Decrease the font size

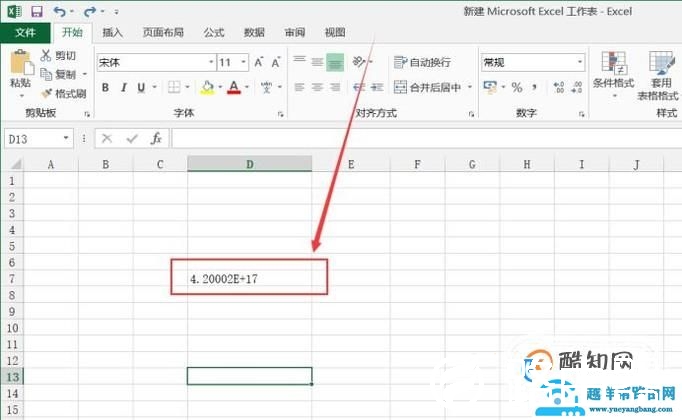[276, 62]
